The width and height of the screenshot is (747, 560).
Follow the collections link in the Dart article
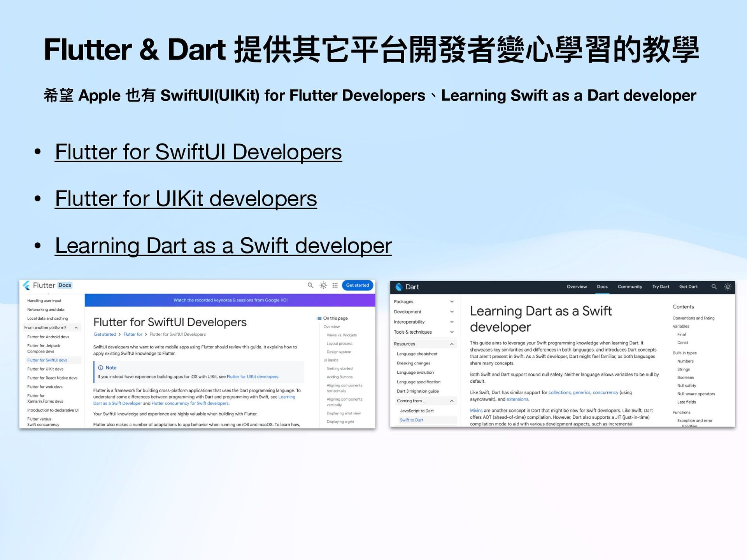[559, 393]
